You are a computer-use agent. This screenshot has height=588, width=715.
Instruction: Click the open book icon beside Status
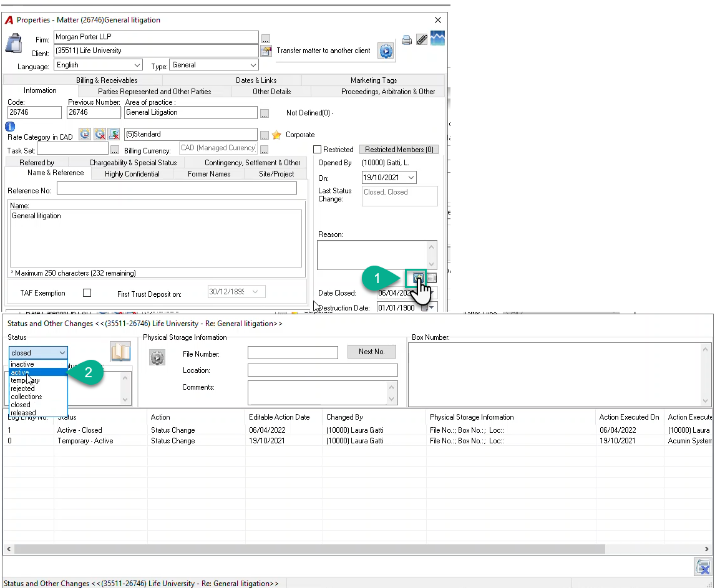(x=121, y=352)
